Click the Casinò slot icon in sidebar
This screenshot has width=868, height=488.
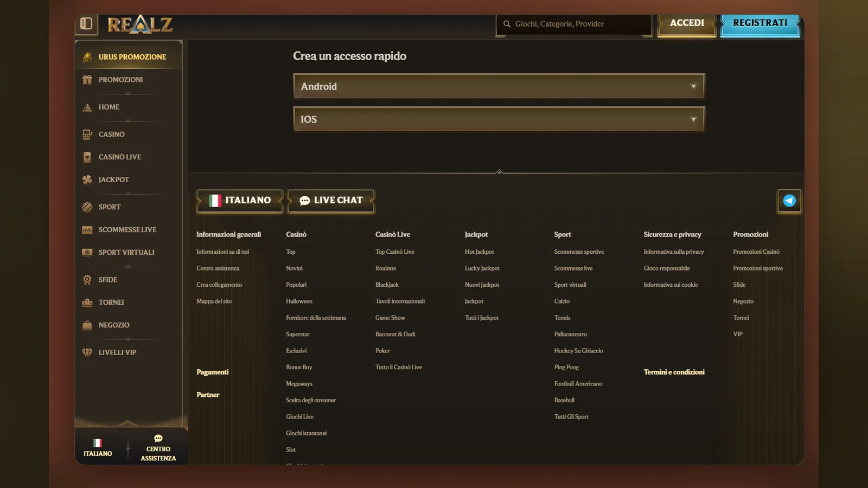point(87,134)
